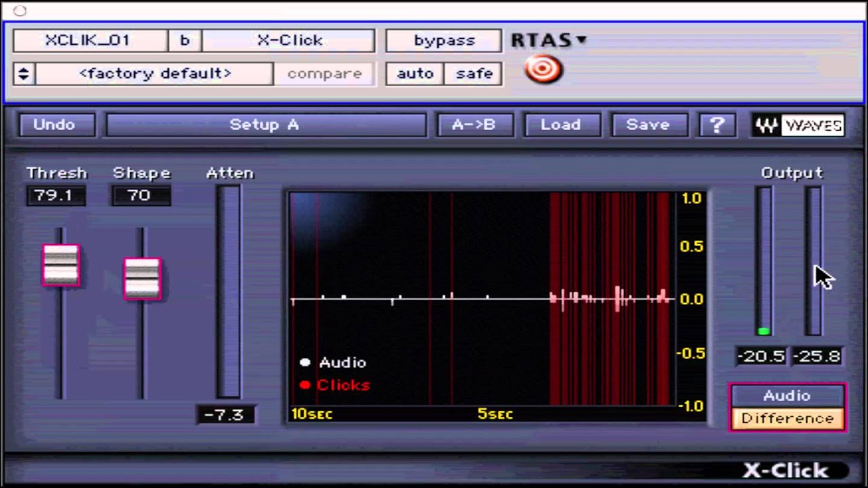Click the left output peak value -20.5

click(x=762, y=357)
